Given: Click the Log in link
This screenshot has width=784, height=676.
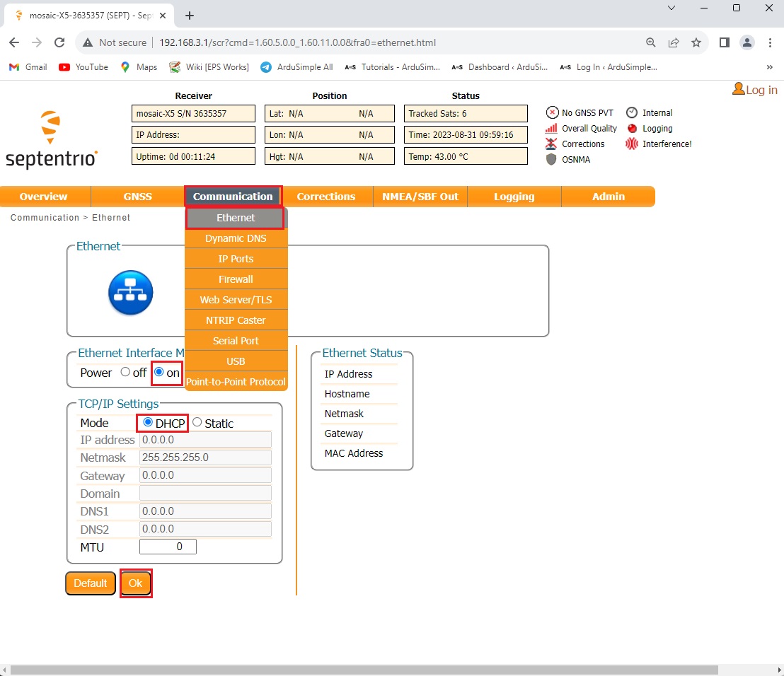Looking at the screenshot, I should click(754, 90).
